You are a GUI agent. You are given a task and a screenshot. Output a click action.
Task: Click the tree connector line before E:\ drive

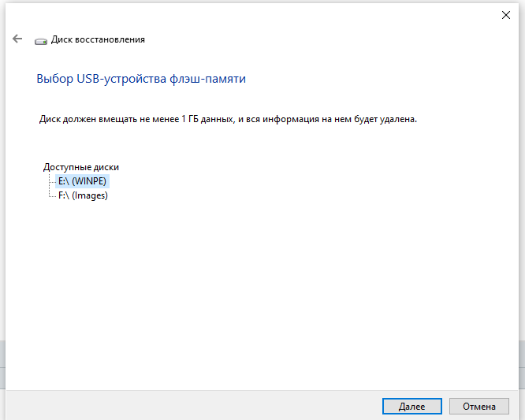coord(52,181)
